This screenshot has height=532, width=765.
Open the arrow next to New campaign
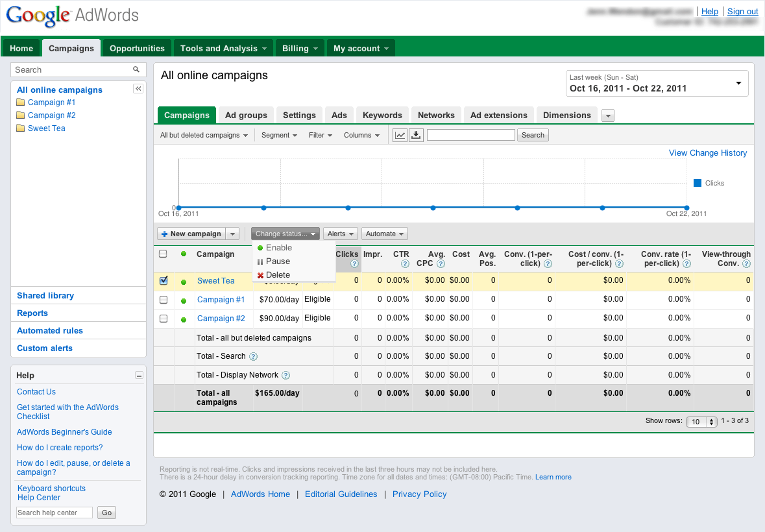tap(232, 234)
